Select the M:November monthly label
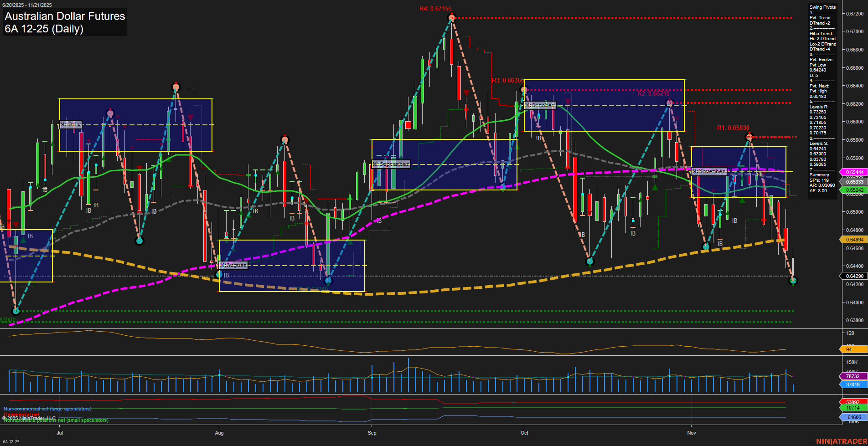This screenshot has height=446, width=868. [708, 171]
